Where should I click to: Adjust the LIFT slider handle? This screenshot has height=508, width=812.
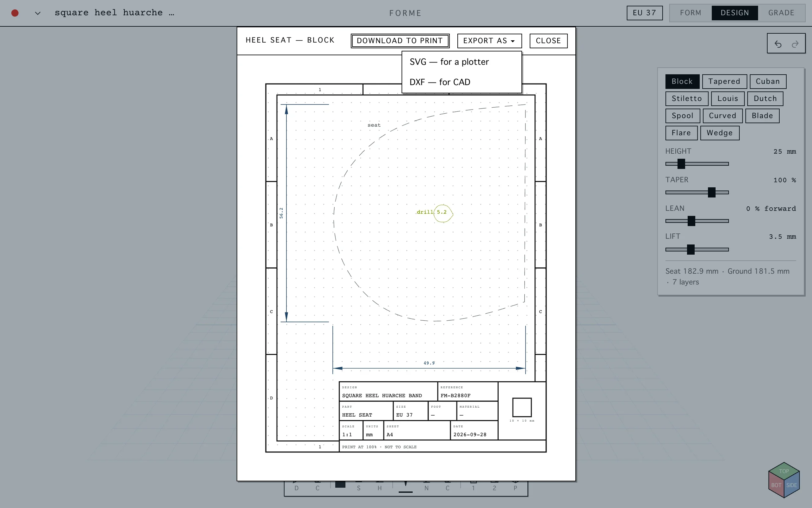coord(690,249)
